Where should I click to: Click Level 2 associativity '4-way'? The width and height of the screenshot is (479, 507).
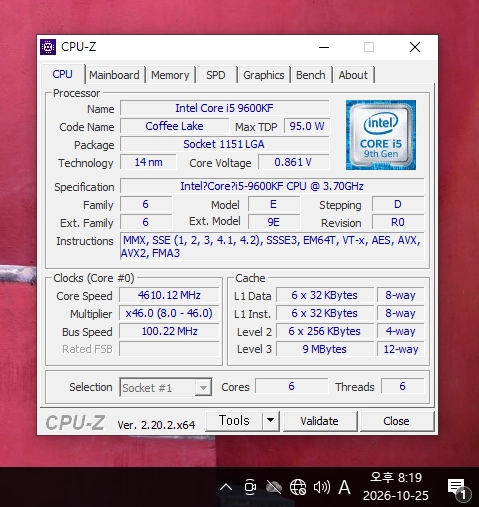tap(400, 331)
